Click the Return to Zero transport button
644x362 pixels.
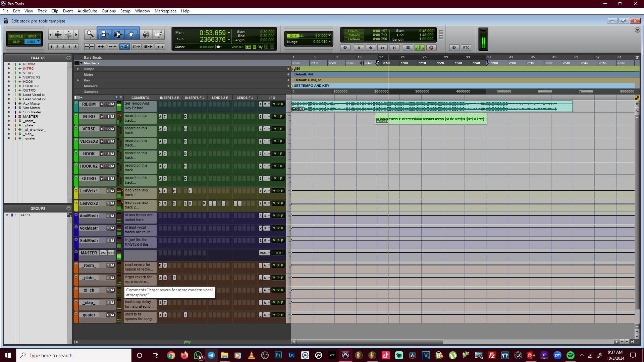click(x=359, y=48)
